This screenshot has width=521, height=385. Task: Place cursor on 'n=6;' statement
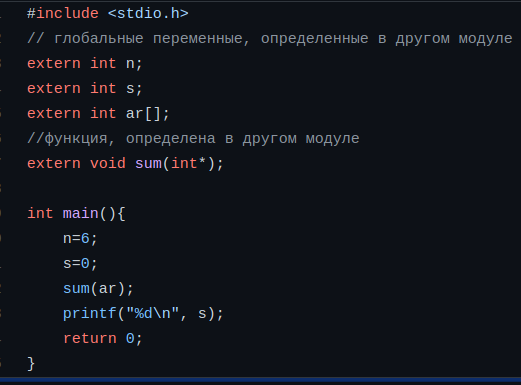80,238
